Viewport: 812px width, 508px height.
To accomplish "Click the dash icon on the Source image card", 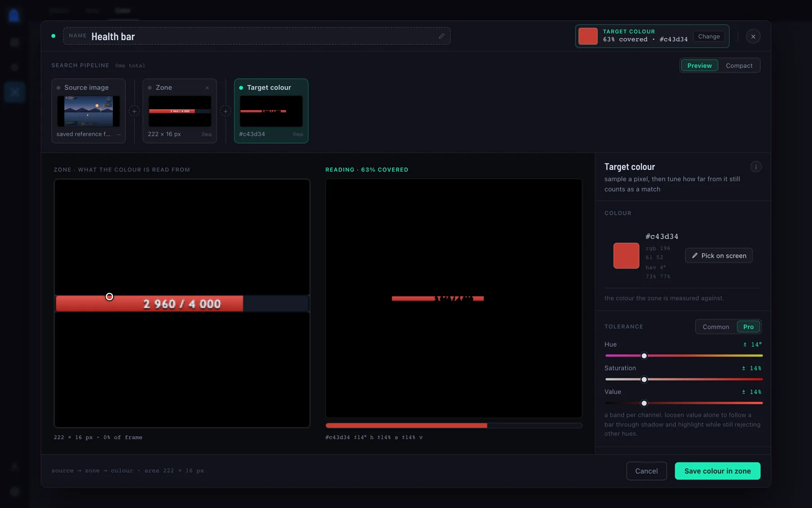I will click(x=119, y=135).
